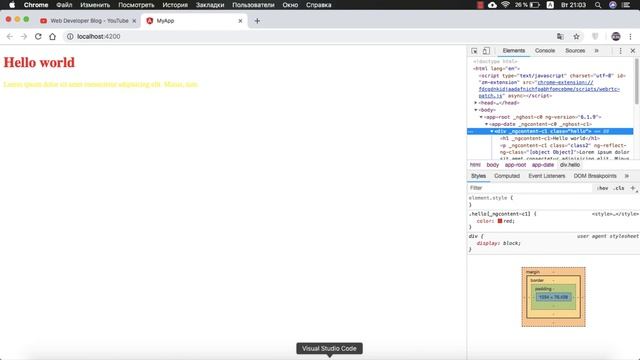Switch to the Console panel tab
Screen dimensions: 640x360
[x=545, y=51]
